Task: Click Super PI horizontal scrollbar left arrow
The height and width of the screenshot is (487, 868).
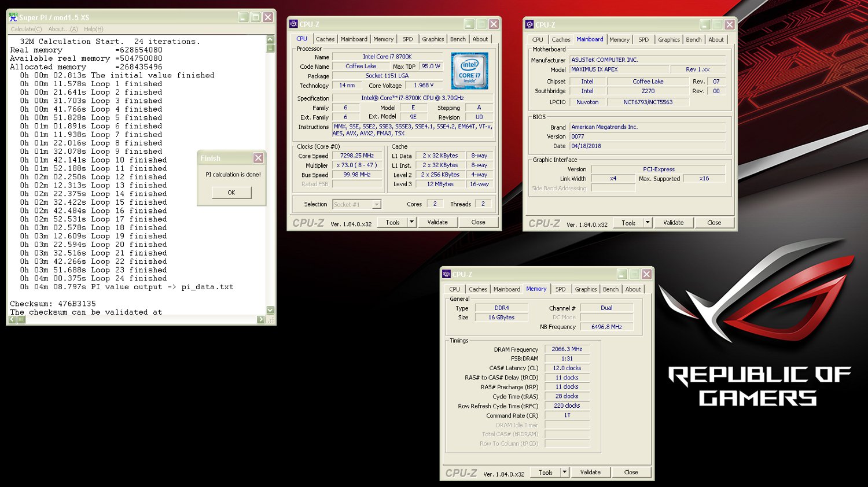Action: click(x=12, y=319)
